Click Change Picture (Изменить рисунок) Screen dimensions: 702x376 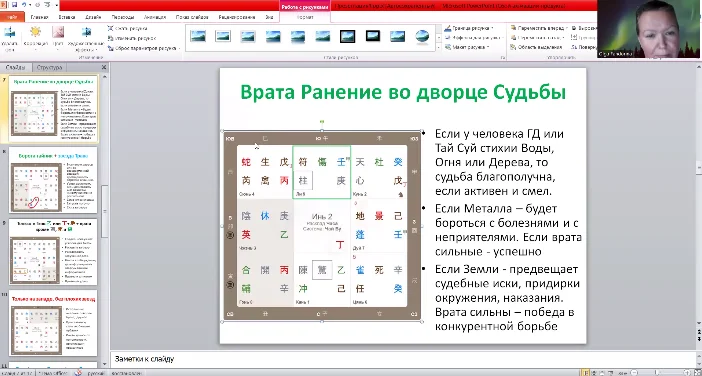click(132, 38)
